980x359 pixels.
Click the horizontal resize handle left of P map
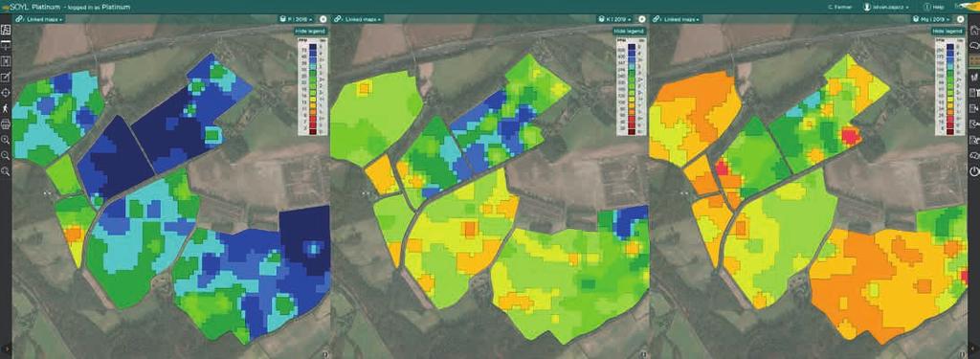(x=47, y=194)
